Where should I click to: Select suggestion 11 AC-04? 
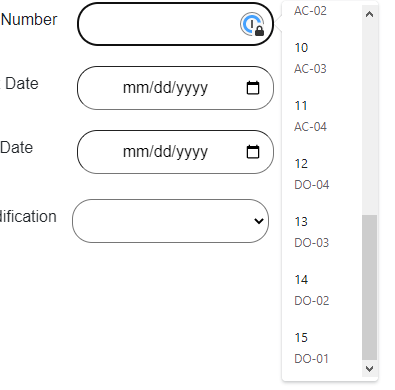tap(322, 116)
